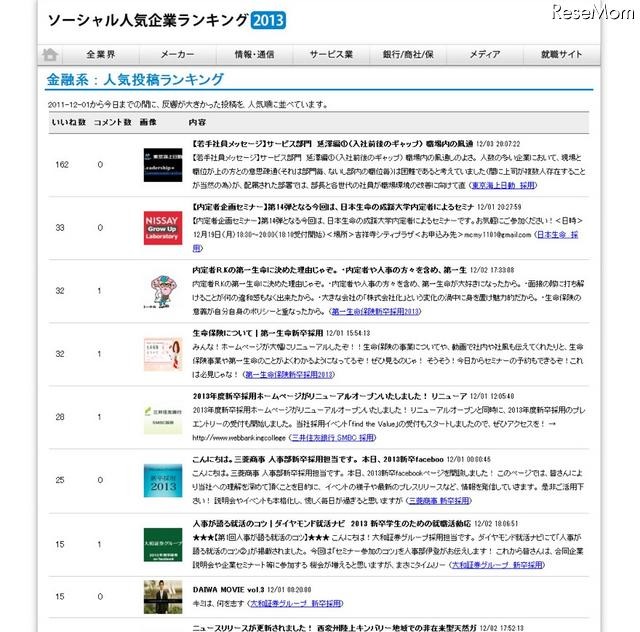This screenshot has height=632, width=640.
Task: Select the timestamp 12/03 20:07:22
Action: [x=498, y=144]
